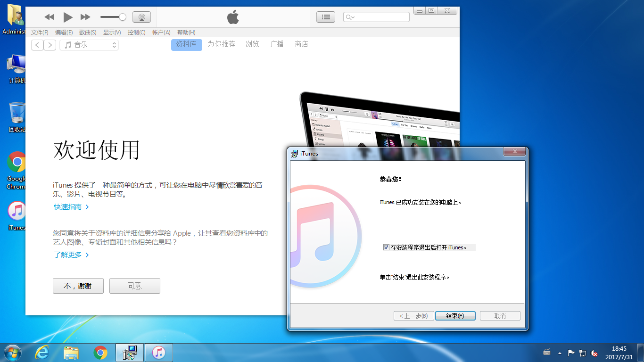Screen dimensions: 644x362
Task: Click the keyboard input tray icon
Action: pyautogui.click(x=547, y=353)
